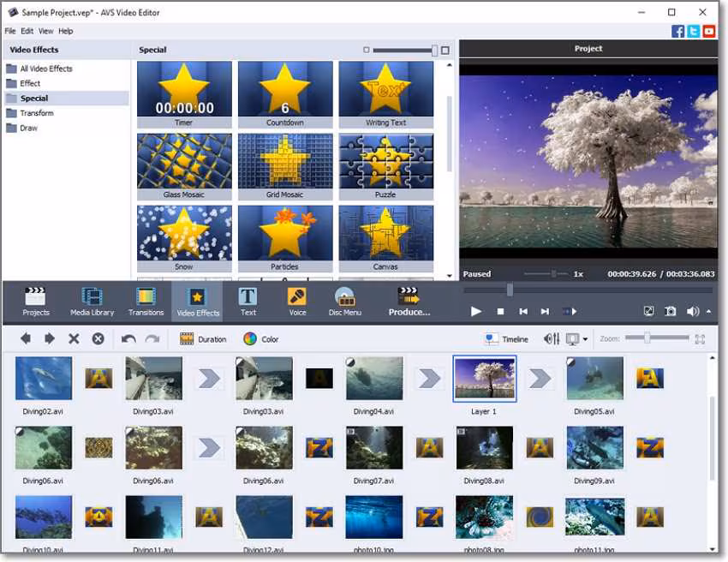Open the Help menu
Image resolution: width=728 pixels, height=562 pixels.
[66, 31]
